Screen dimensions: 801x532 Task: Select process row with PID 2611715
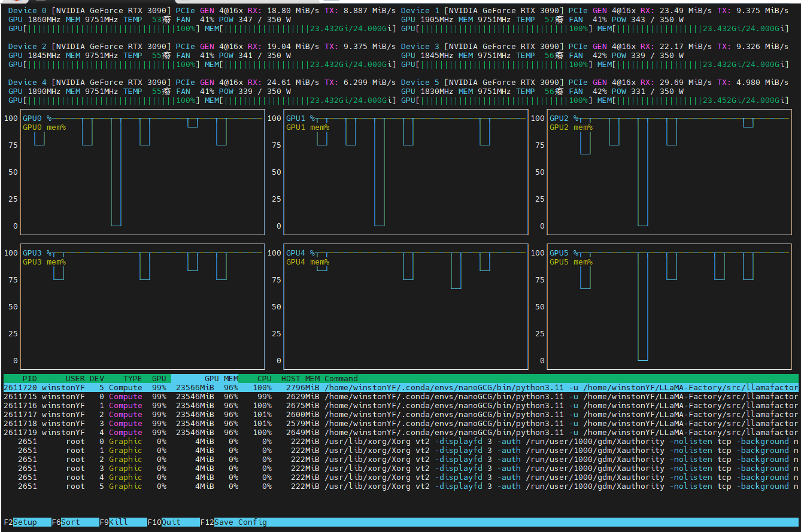click(400, 396)
